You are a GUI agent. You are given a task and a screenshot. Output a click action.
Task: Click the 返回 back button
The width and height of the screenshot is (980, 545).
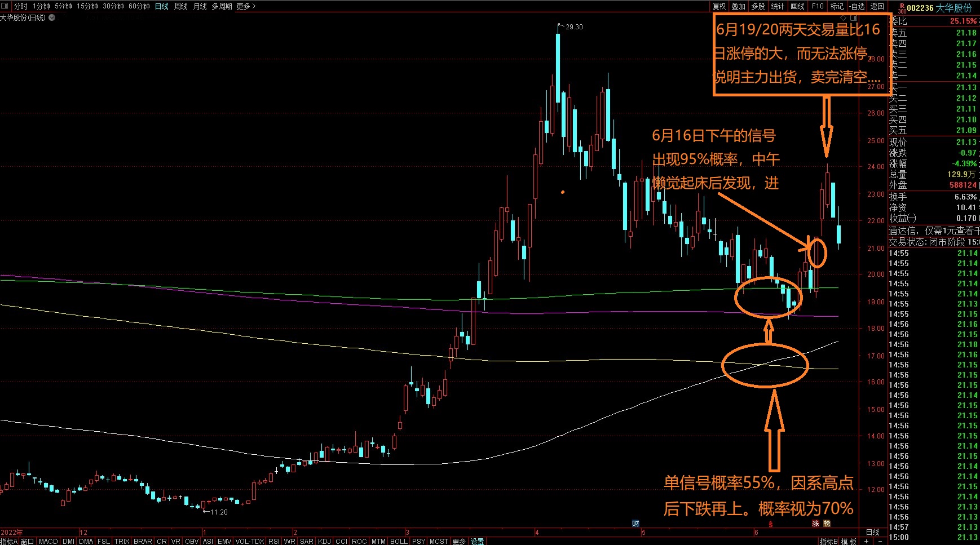coord(877,6)
